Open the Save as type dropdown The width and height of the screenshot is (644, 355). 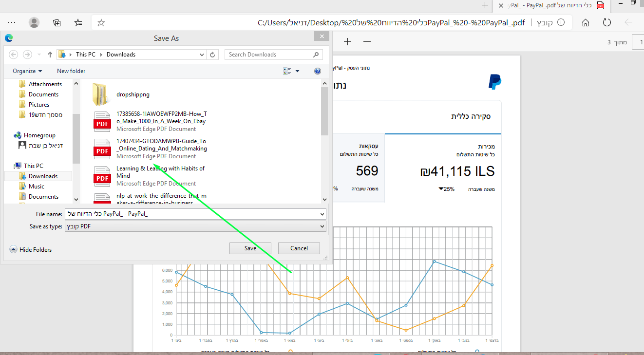[x=195, y=226]
